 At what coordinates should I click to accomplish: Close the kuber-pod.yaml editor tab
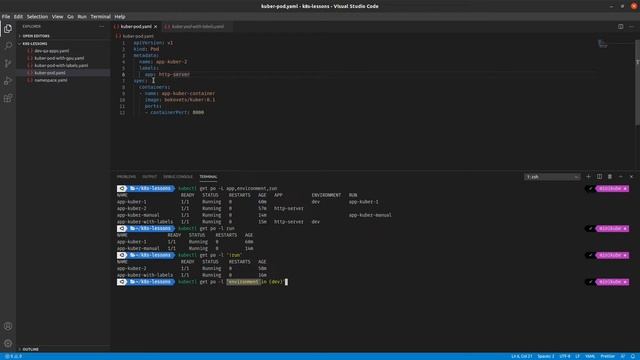pyautogui.click(x=156, y=27)
